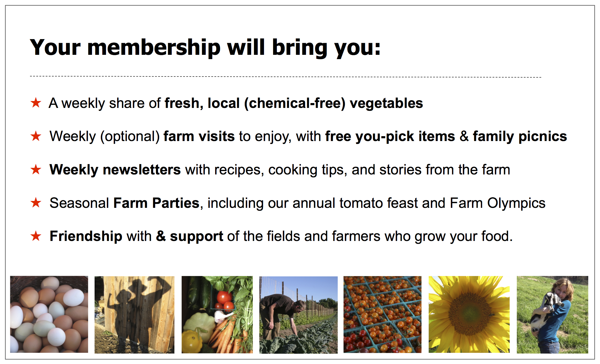This screenshot has height=364, width=600.
Task: Select the bold "fresh, local (chemical-free) vegetables" text
Action: 294,103
